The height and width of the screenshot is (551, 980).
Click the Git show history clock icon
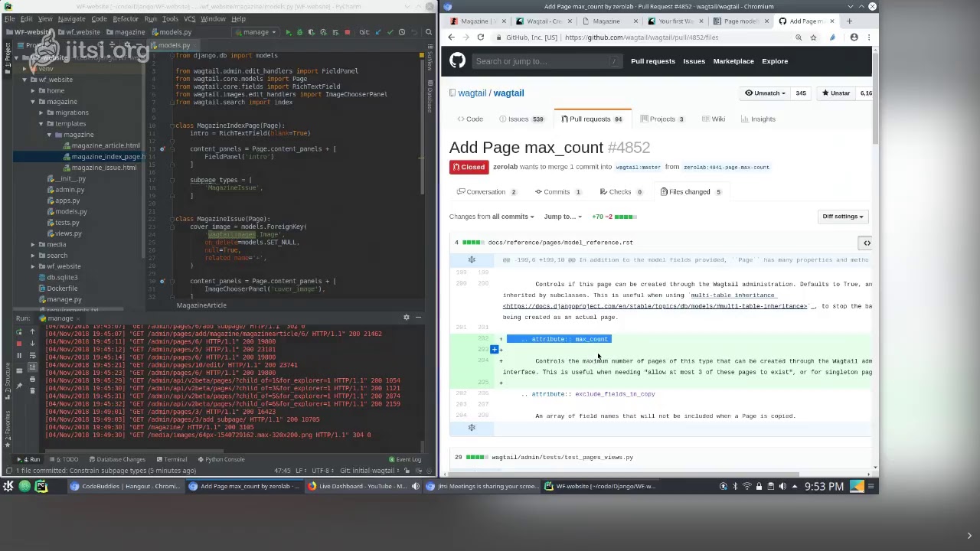pyautogui.click(x=402, y=32)
